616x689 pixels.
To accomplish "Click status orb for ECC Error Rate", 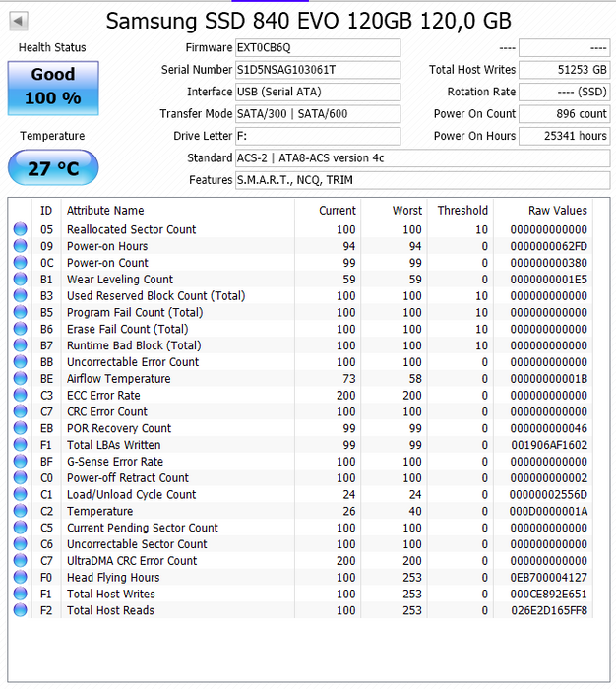I will pos(21,395).
